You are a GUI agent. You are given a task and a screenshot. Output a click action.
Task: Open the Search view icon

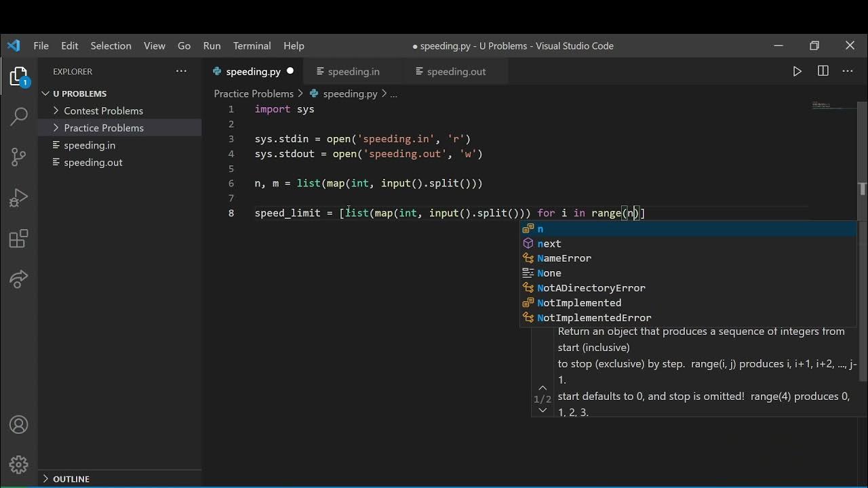click(x=19, y=116)
